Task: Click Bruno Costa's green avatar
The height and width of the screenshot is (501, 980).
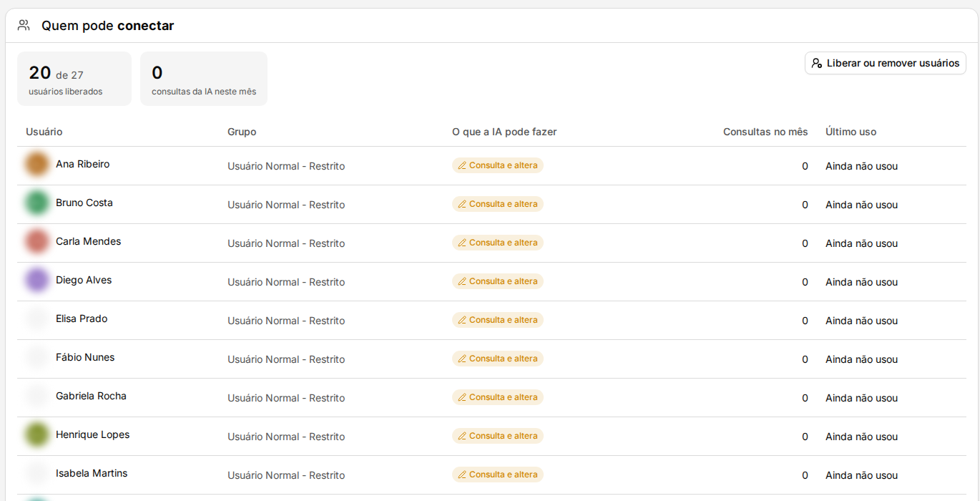Action: pyautogui.click(x=37, y=203)
